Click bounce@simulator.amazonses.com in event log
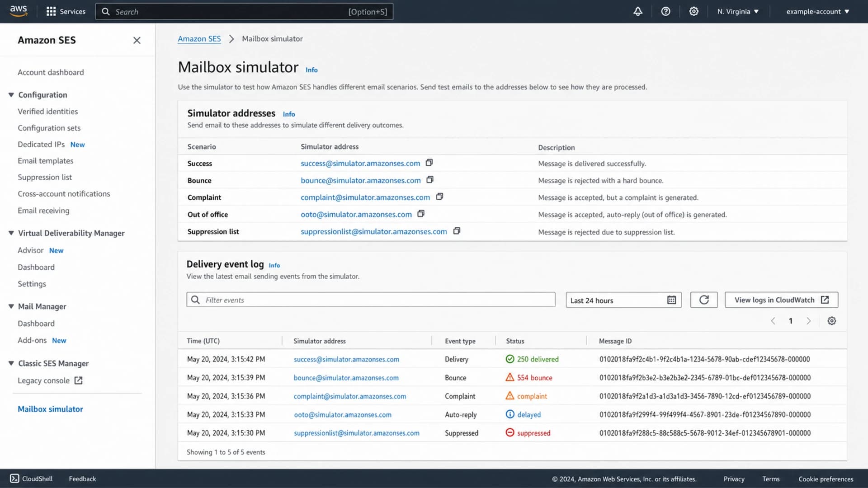868x488 pixels. click(346, 378)
